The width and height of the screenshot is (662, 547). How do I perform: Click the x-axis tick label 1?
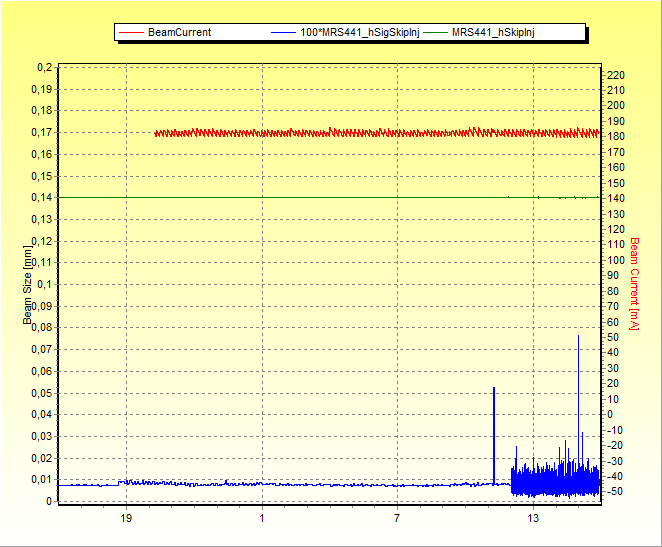click(262, 518)
